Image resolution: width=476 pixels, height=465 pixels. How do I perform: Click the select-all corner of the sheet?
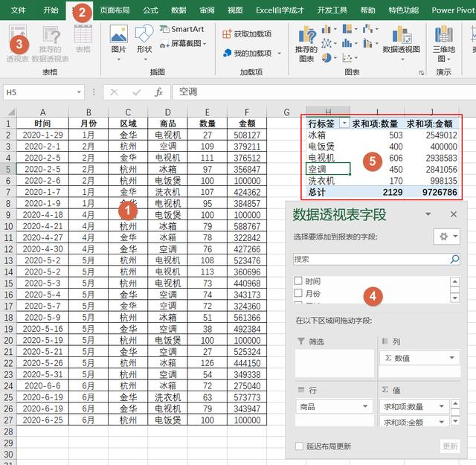(11, 112)
